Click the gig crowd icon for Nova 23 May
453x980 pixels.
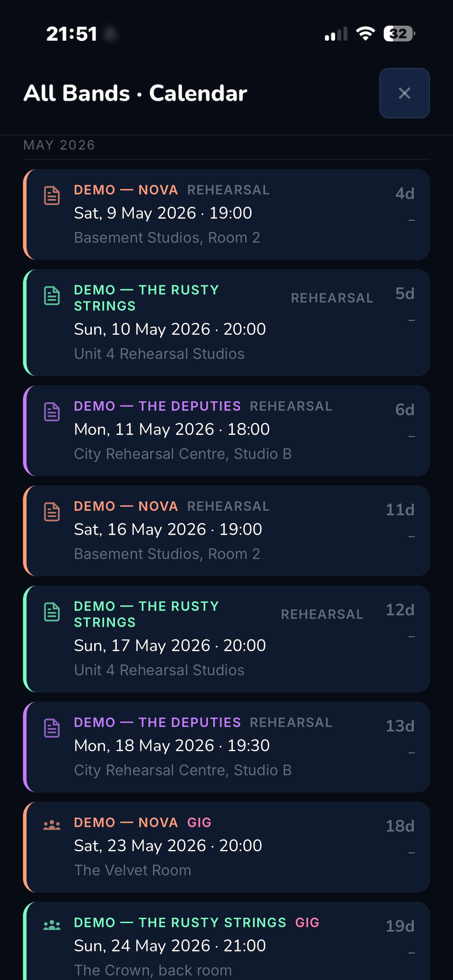[x=52, y=825]
